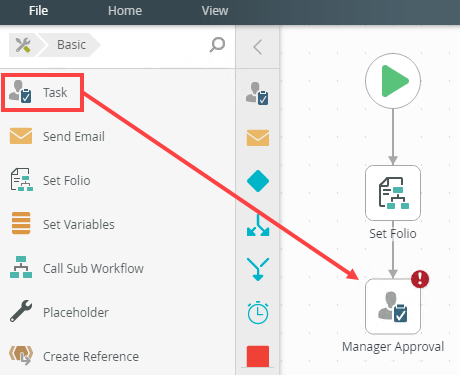Click the red error badge on Manager Approval

tap(420, 279)
